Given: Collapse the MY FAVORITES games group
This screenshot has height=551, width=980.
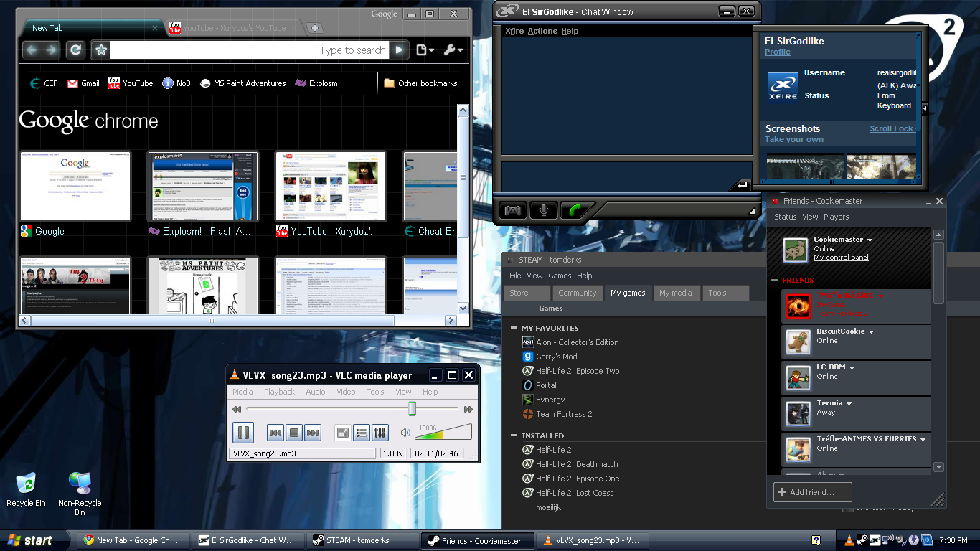Looking at the screenshot, I should click(x=514, y=328).
